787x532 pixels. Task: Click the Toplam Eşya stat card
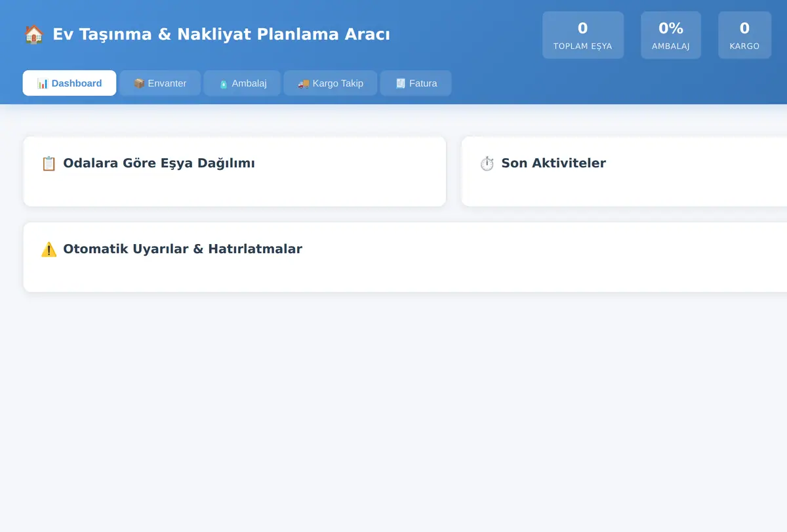point(583,35)
